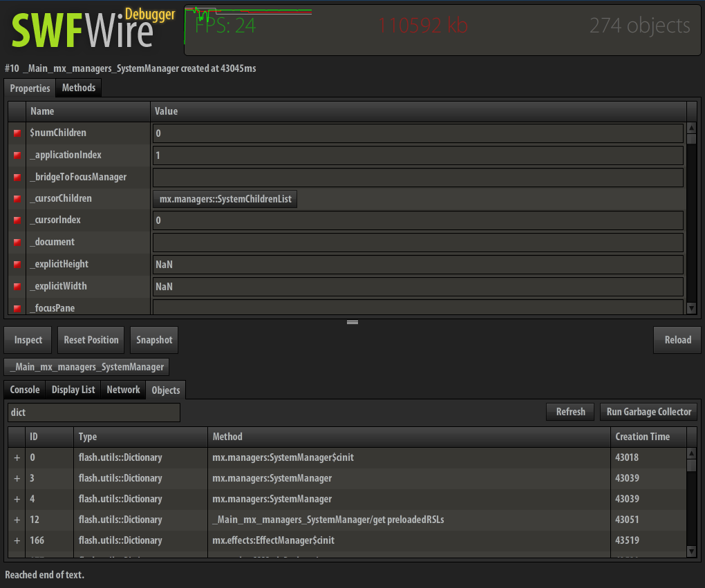Expand Dictionary object row with ID 4

coord(17,499)
